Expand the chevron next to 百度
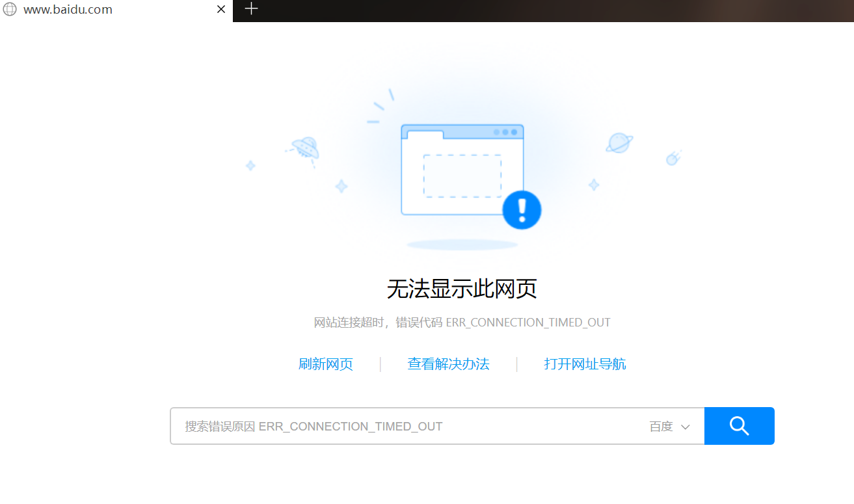Screen dimensions: 854x504 685,427
